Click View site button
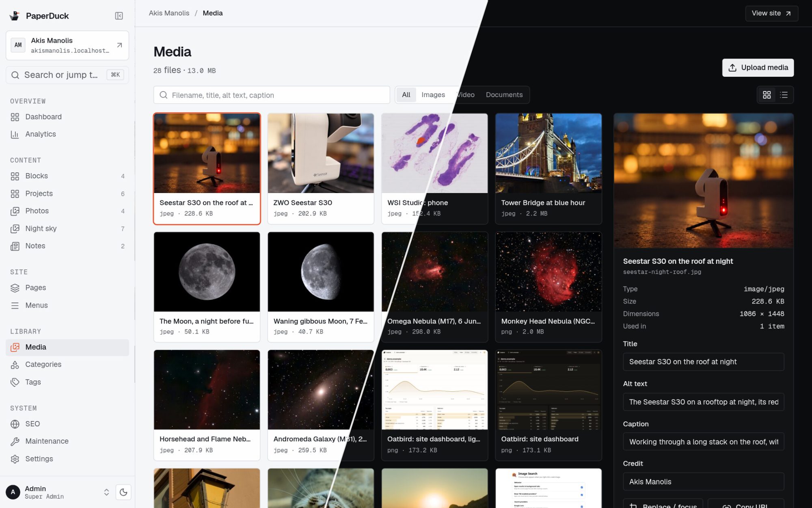812x508 pixels. click(771, 13)
